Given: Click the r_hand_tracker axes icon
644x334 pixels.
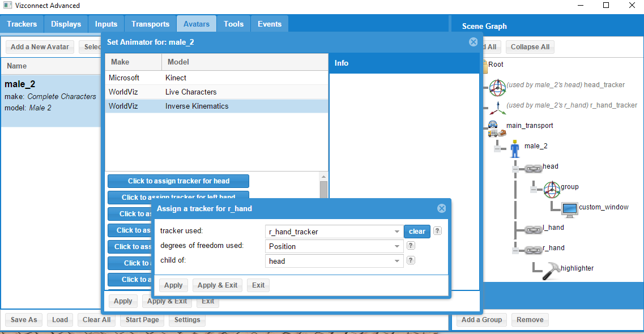Looking at the screenshot, I should coord(497,106).
